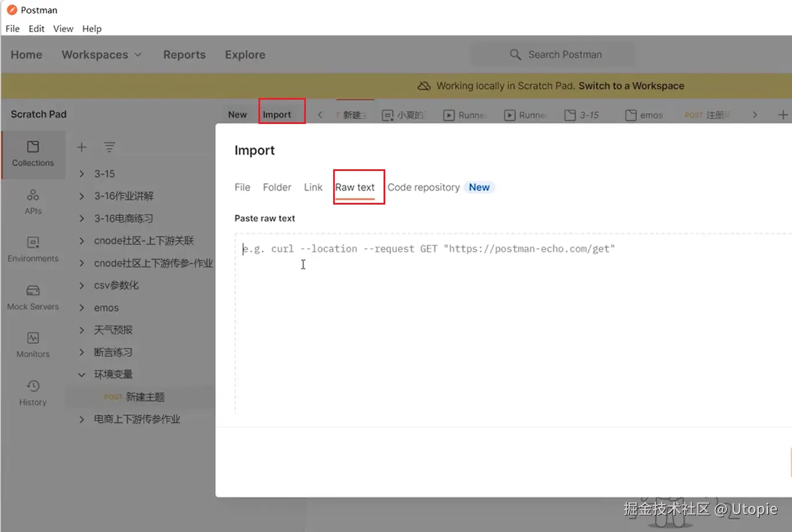Click the New button in Scratch Pad
Image resolution: width=792 pixels, height=532 pixels.
[x=238, y=115]
